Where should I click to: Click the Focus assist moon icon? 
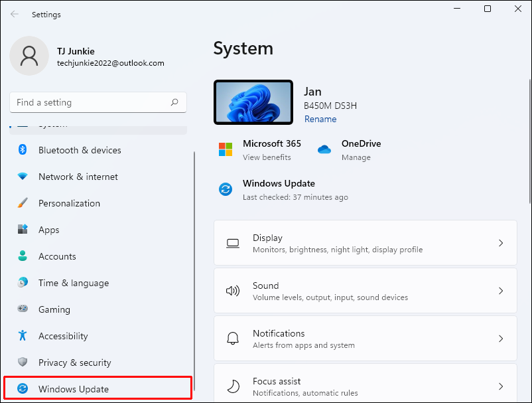pos(233,386)
